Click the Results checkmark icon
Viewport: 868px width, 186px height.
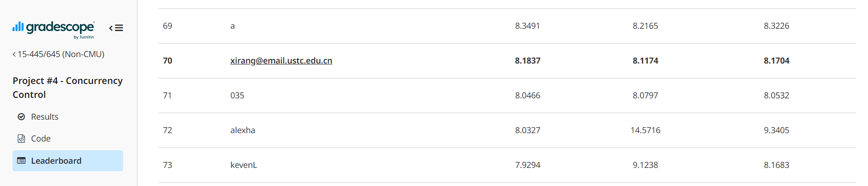(x=21, y=117)
